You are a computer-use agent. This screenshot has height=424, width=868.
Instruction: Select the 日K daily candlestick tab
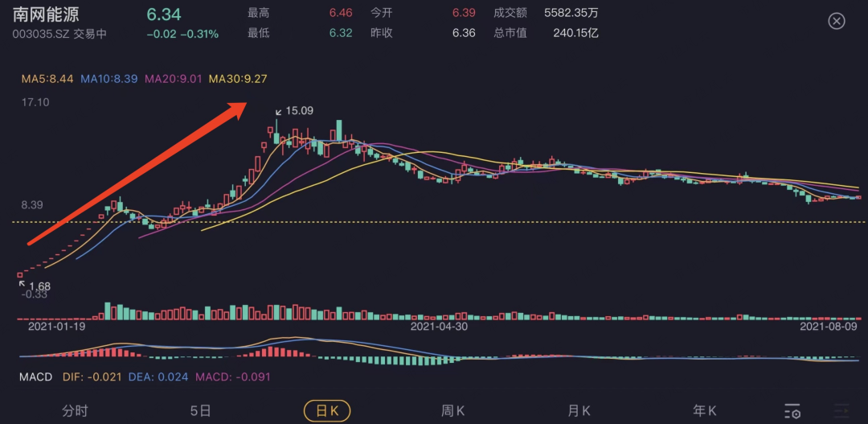pyautogui.click(x=326, y=410)
